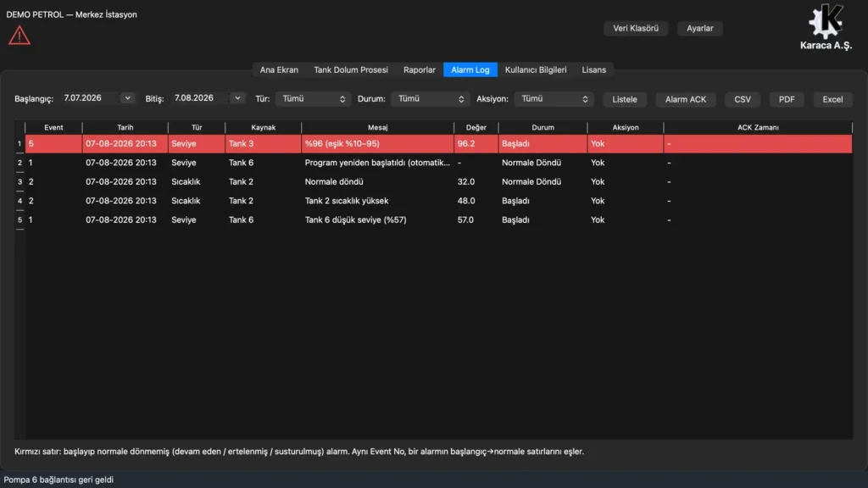Click the ACK Zamanı column header
Image resolution: width=868 pixels, height=488 pixels.
click(758, 127)
